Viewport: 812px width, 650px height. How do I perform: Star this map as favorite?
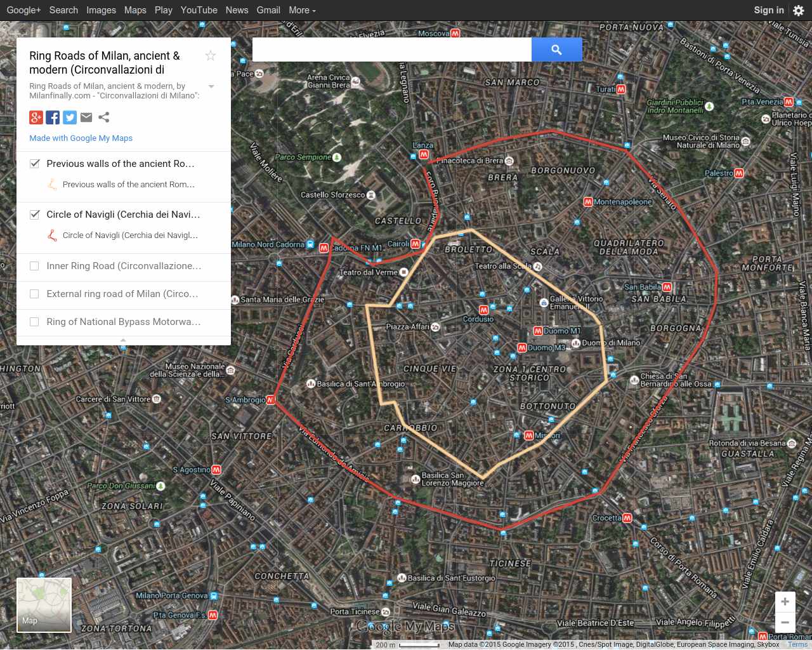click(x=210, y=56)
